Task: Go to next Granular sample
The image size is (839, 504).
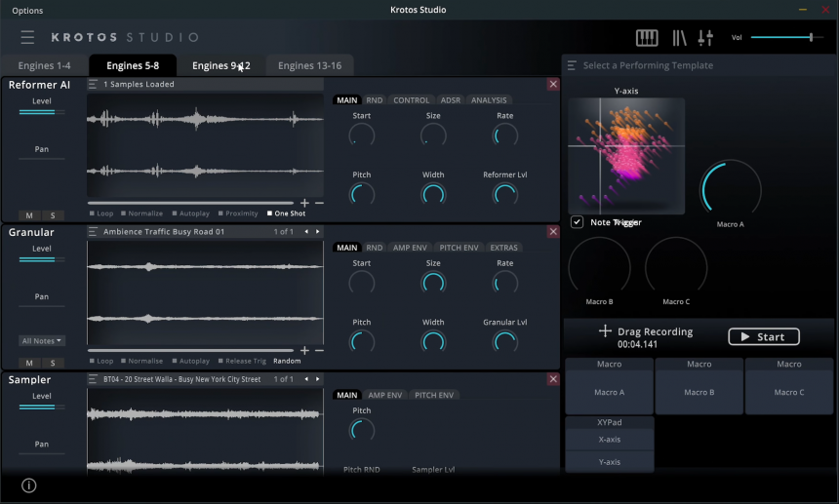Action: coord(317,231)
